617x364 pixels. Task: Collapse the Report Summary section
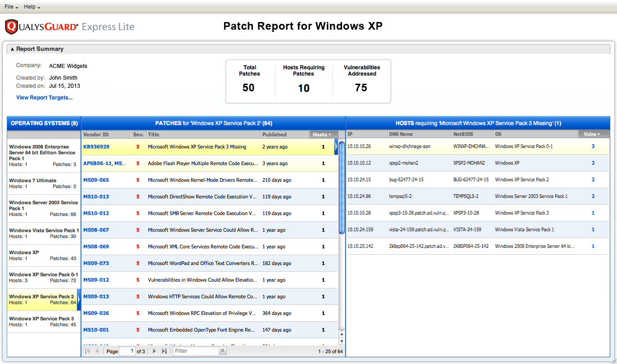coord(13,49)
